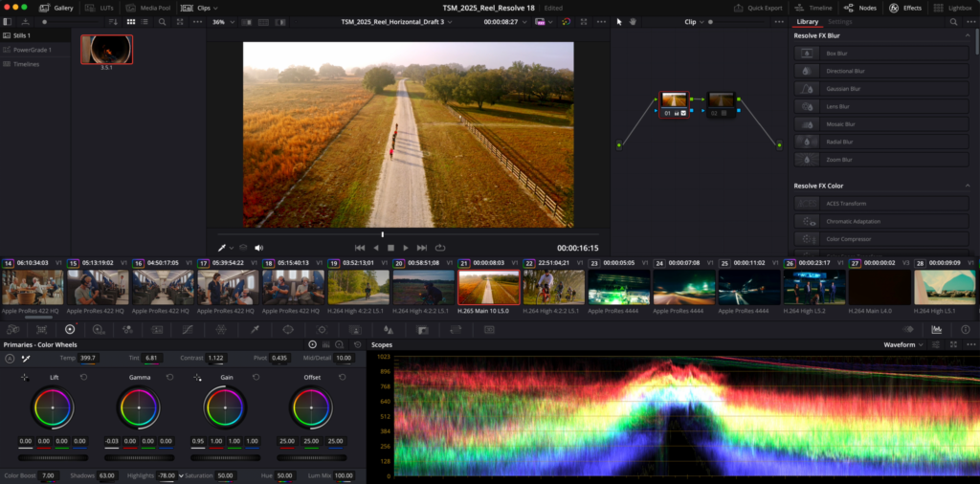
Task: Open the Information palette icon
Action: [x=965, y=329]
